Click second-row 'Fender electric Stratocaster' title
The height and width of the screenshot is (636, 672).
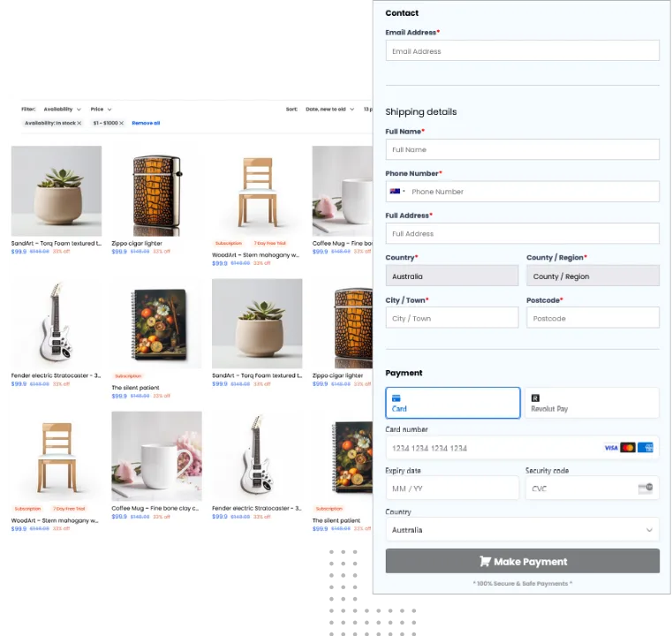tap(57, 375)
